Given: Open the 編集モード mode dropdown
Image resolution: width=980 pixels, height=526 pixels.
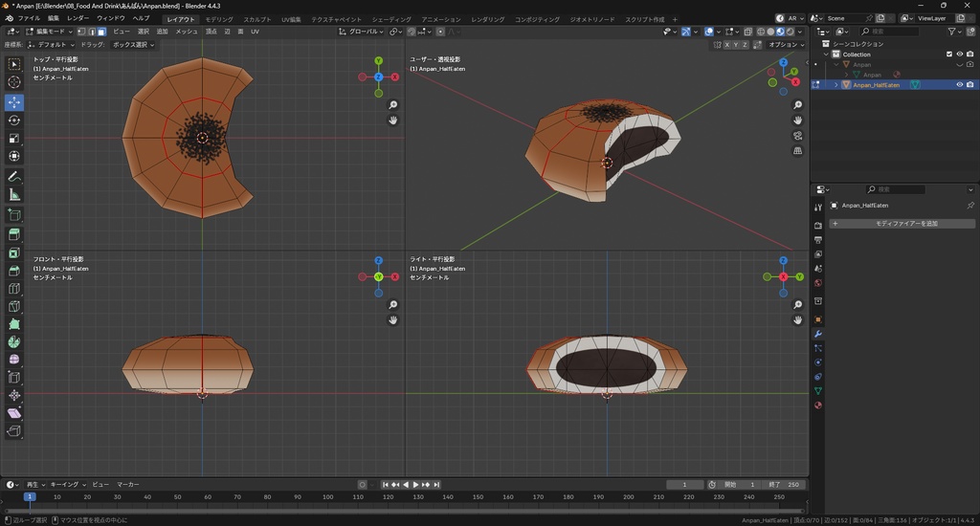Looking at the screenshot, I should tap(50, 32).
